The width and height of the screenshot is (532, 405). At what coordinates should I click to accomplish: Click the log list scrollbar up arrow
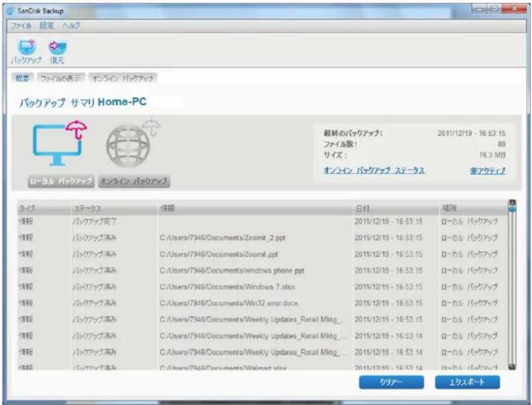click(512, 202)
